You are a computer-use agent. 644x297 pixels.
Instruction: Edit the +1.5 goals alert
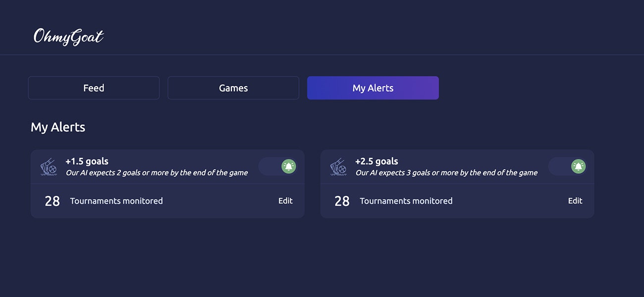285,201
